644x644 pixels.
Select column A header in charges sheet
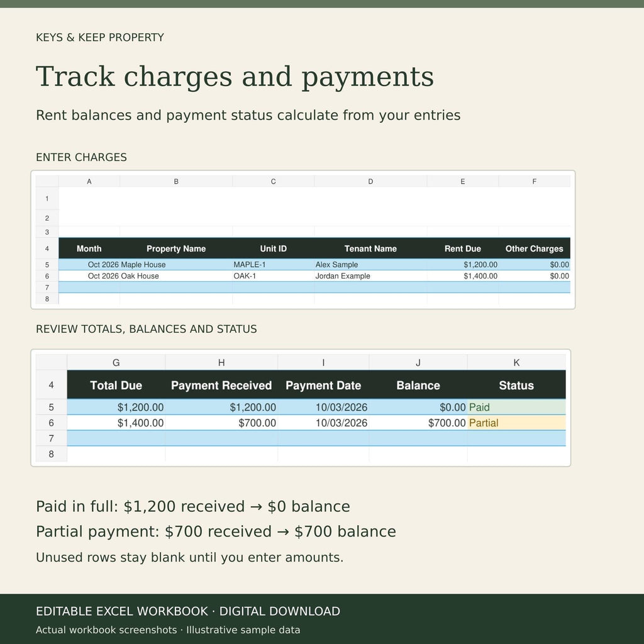pyautogui.click(x=89, y=181)
